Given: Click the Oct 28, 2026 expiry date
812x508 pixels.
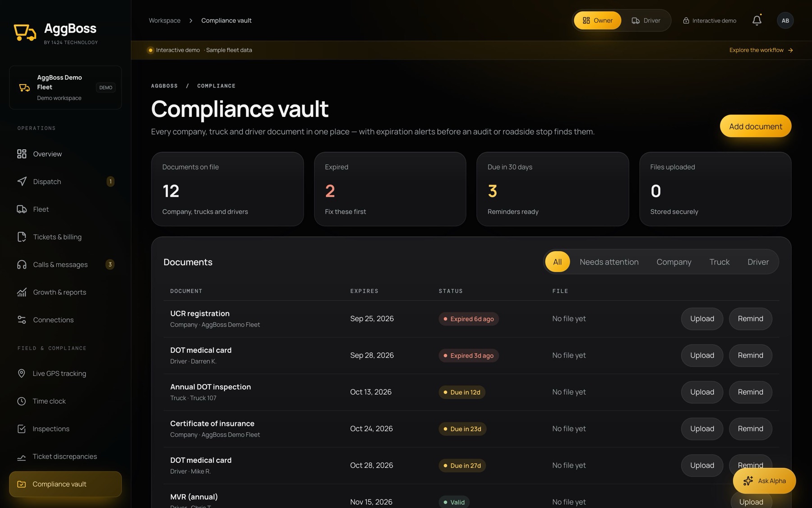Looking at the screenshot, I should pos(371,466).
